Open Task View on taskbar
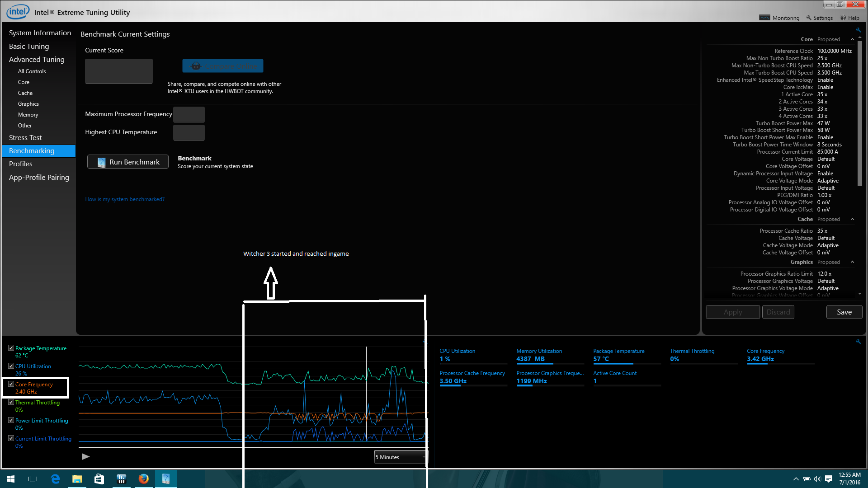The image size is (868, 488). pyautogui.click(x=33, y=479)
